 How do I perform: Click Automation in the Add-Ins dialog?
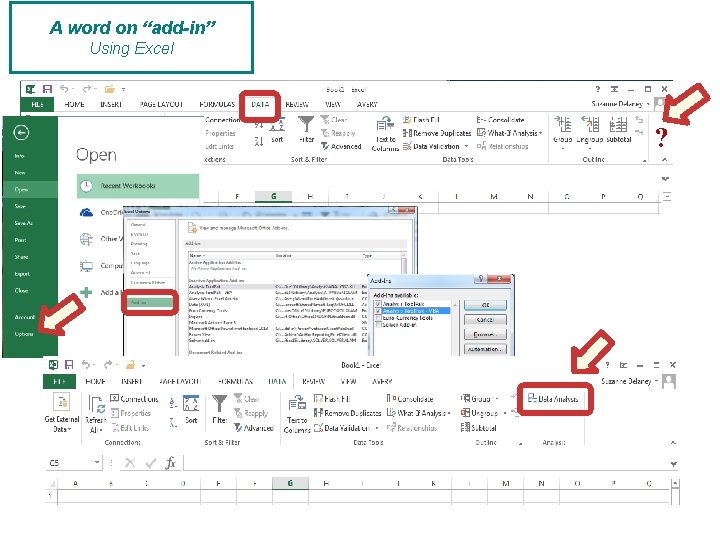485,349
